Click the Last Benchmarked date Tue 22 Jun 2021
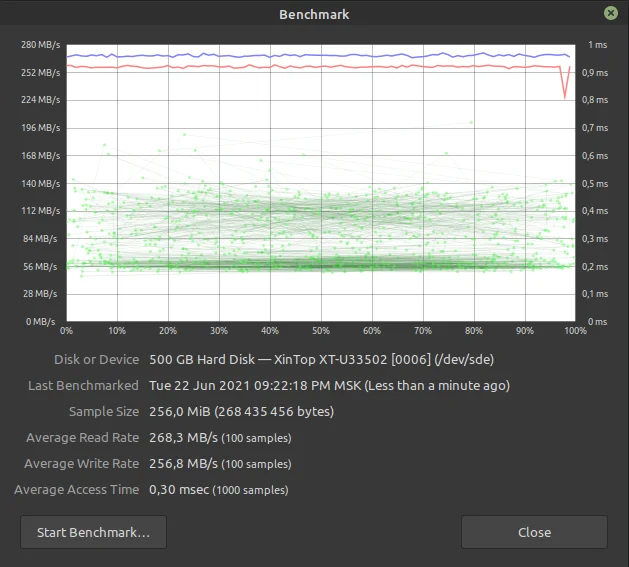The image size is (629, 567). 200,385
